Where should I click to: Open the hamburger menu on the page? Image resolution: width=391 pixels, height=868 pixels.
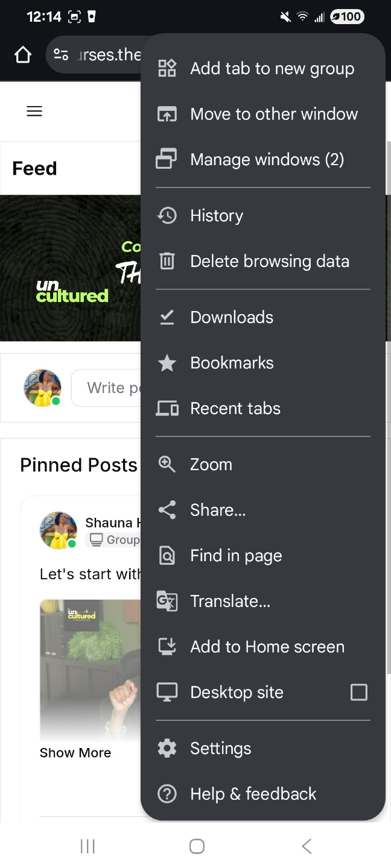pyautogui.click(x=34, y=111)
